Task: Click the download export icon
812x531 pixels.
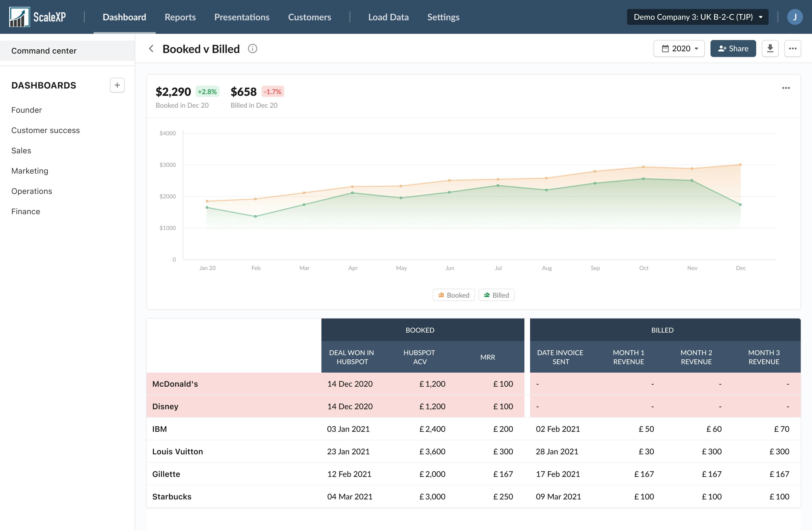Action: pos(770,48)
